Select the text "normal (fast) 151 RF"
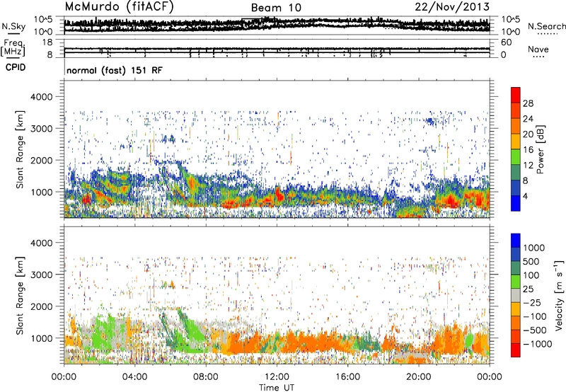 (x=115, y=70)
